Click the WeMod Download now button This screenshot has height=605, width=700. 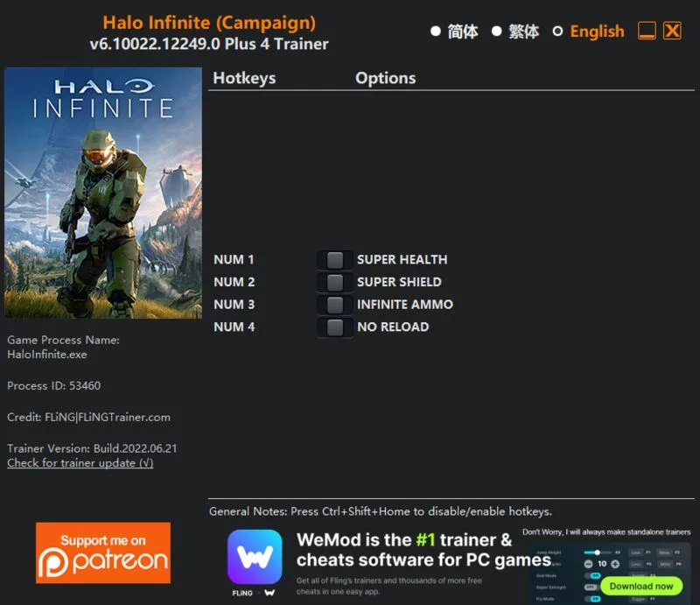point(641,586)
